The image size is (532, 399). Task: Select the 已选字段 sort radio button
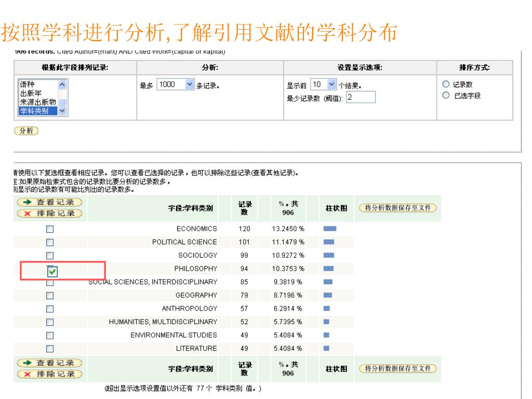444,95
